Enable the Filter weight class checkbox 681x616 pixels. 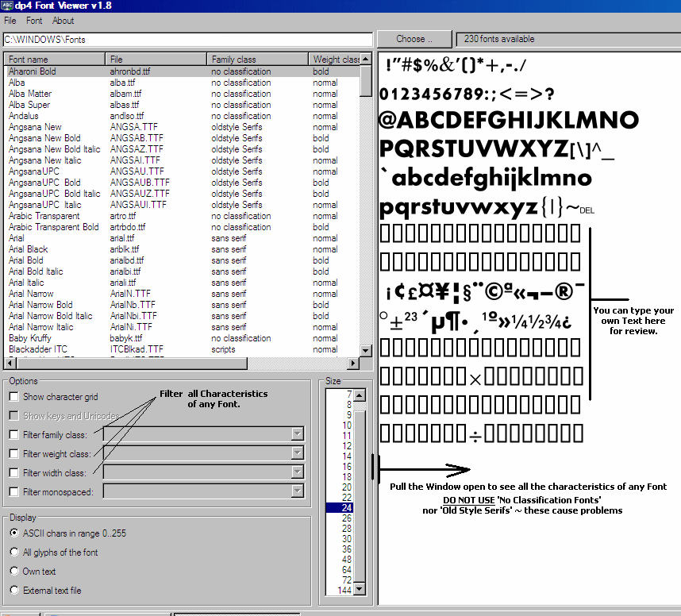coord(14,453)
